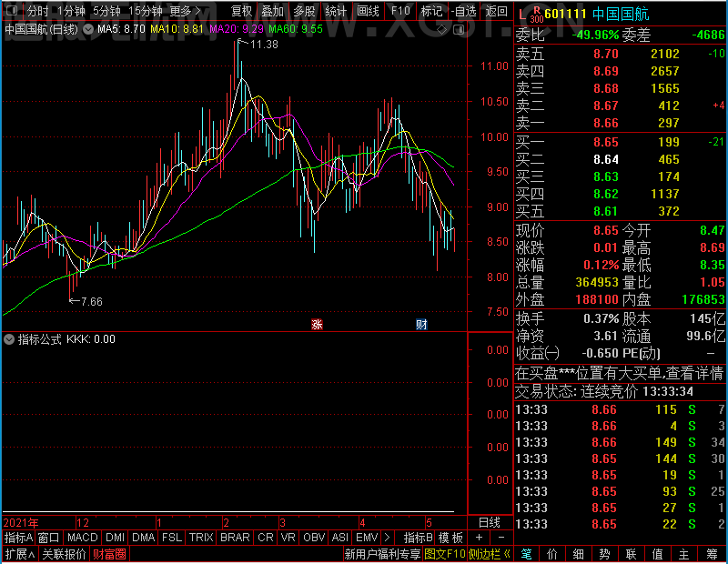Zoom in chart with the + button
This screenshot has width=728, height=564.
click(x=480, y=538)
